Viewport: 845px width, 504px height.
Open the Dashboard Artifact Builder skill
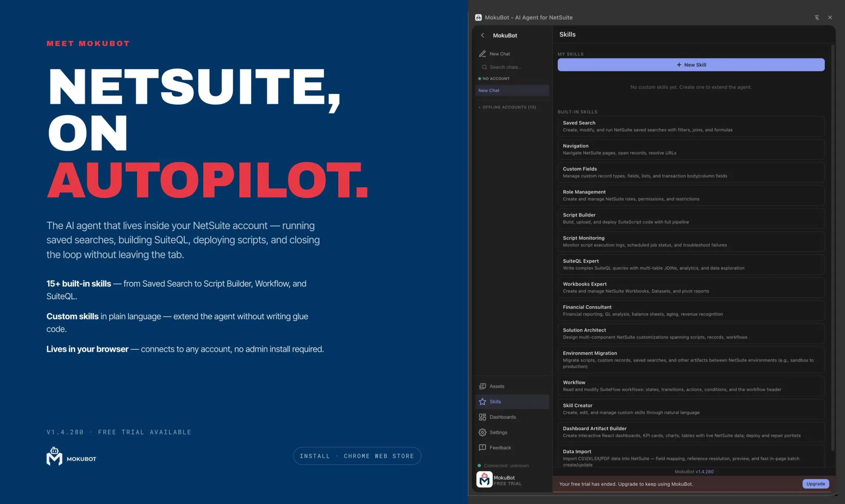pos(691,432)
